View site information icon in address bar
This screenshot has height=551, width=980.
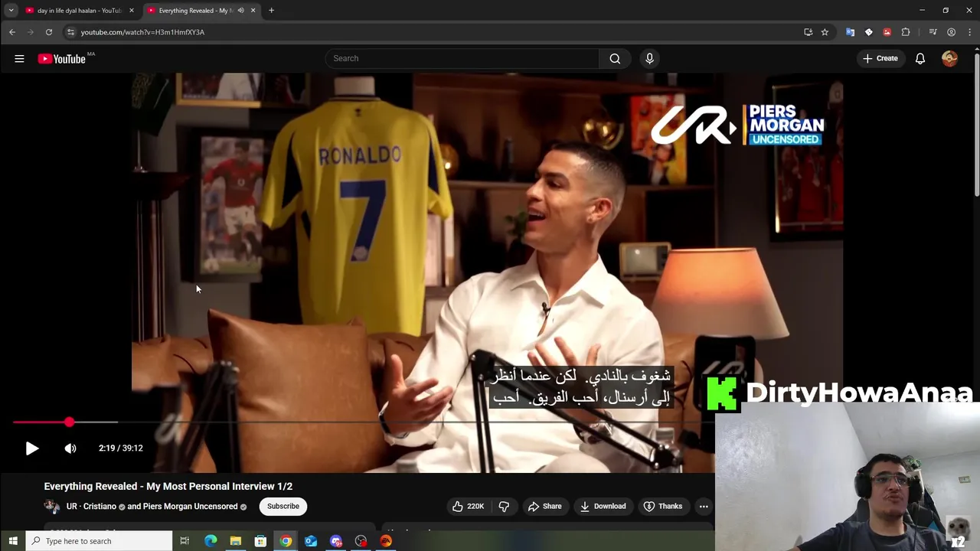70,32
